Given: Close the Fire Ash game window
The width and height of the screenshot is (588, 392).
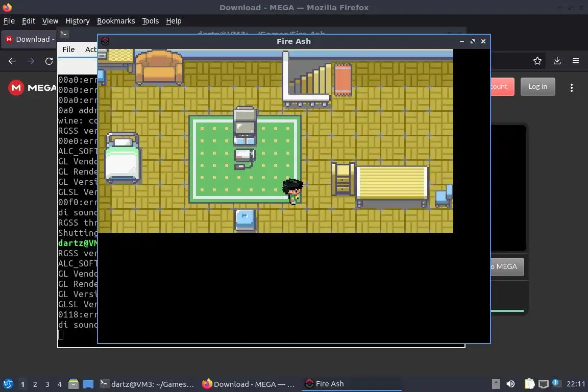Looking at the screenshot, I should [x=483, y=41].
